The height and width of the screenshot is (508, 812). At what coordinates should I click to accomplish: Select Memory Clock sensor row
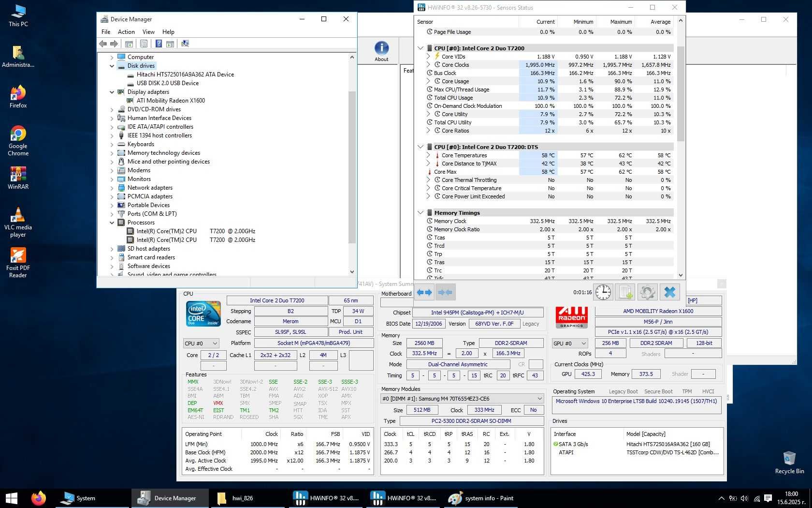click(545, 221)
